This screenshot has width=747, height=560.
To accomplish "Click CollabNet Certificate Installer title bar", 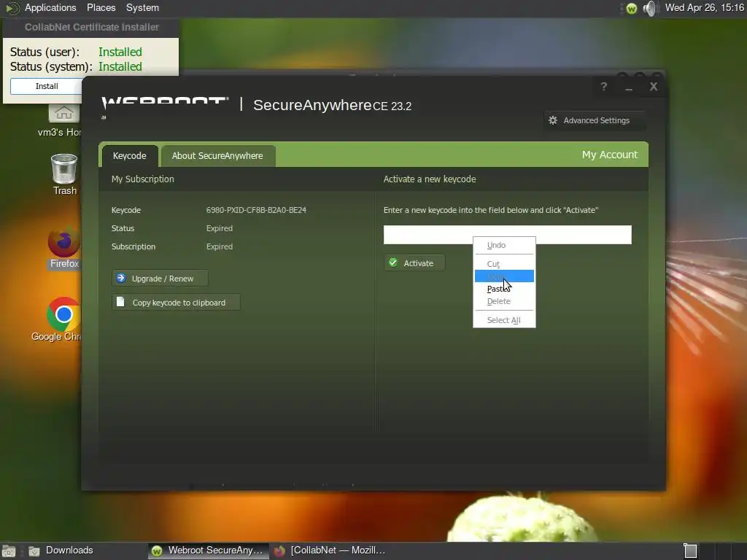I will tap(91, 27).
